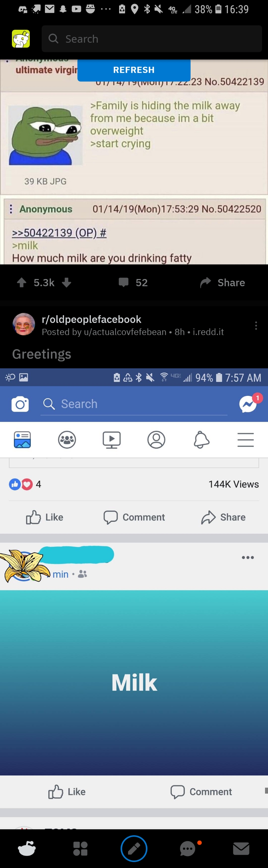Open the Reddit avatar profile icon
This screenshot has height=868, width=268.
point(21,39)
